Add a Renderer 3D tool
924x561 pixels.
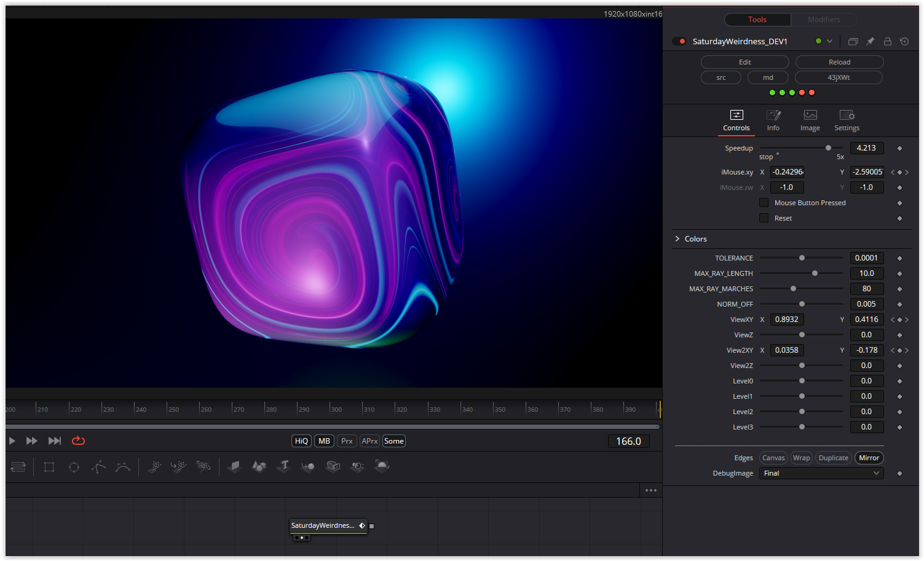coord(382,467)
